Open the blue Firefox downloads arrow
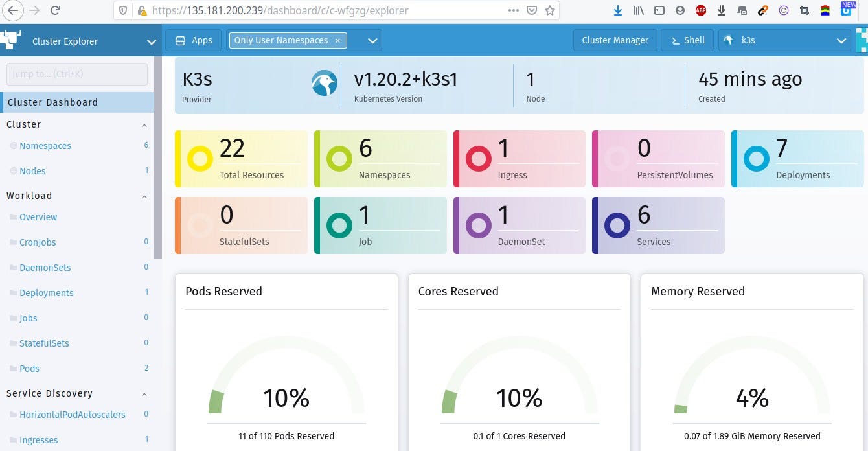Image resolution: width=868 pixels, height=451 pixels. pos(618,10)
